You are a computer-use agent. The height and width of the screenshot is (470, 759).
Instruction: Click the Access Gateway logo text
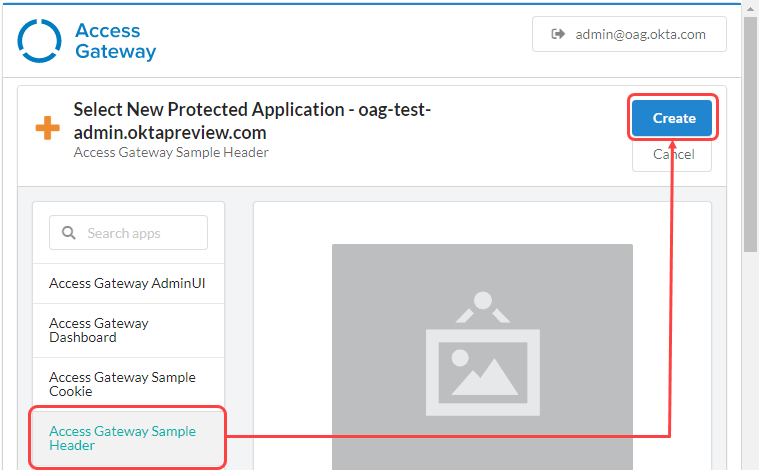115,41
